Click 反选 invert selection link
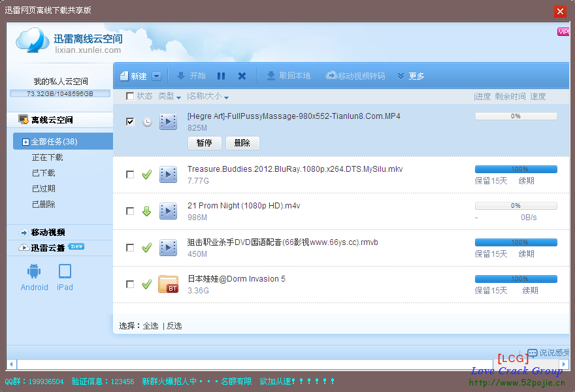The height and width of the screenshot is (392, 575). tap(174, 326)
